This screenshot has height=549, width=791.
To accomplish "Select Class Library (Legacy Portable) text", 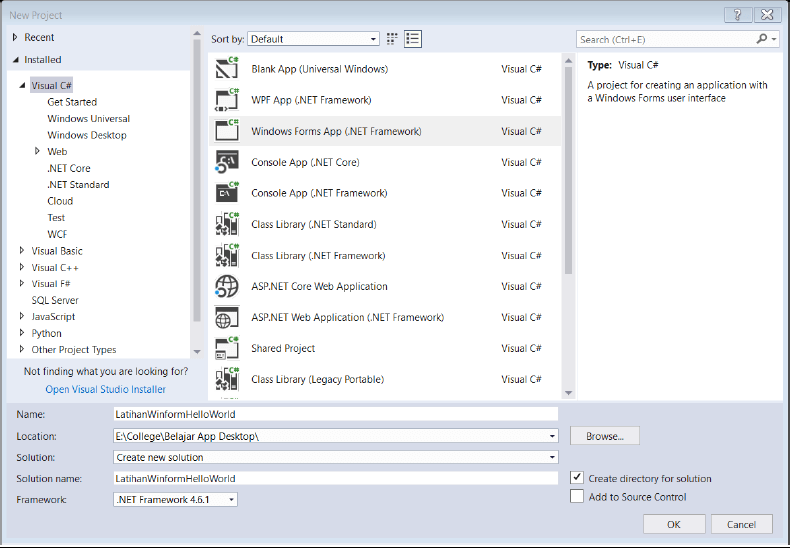I will pos(317,379).
